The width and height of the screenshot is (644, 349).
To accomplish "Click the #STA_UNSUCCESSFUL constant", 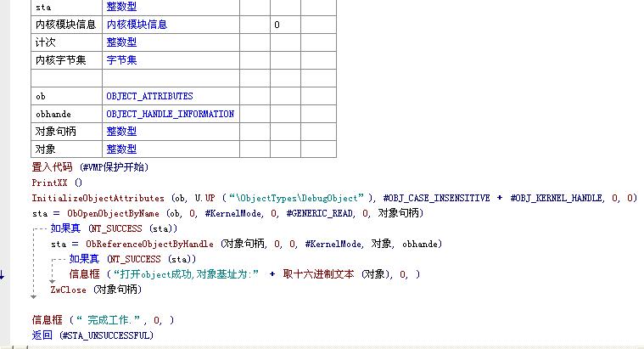I will (107, 335).
